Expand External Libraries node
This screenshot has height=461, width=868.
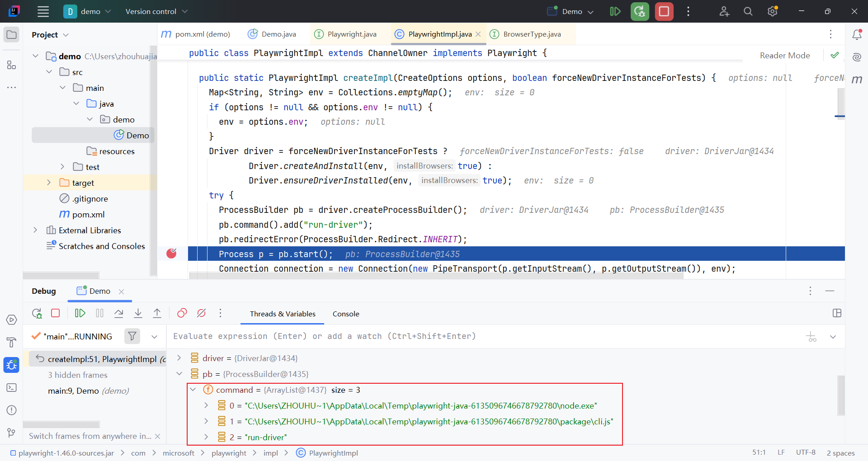coord(35,230)
